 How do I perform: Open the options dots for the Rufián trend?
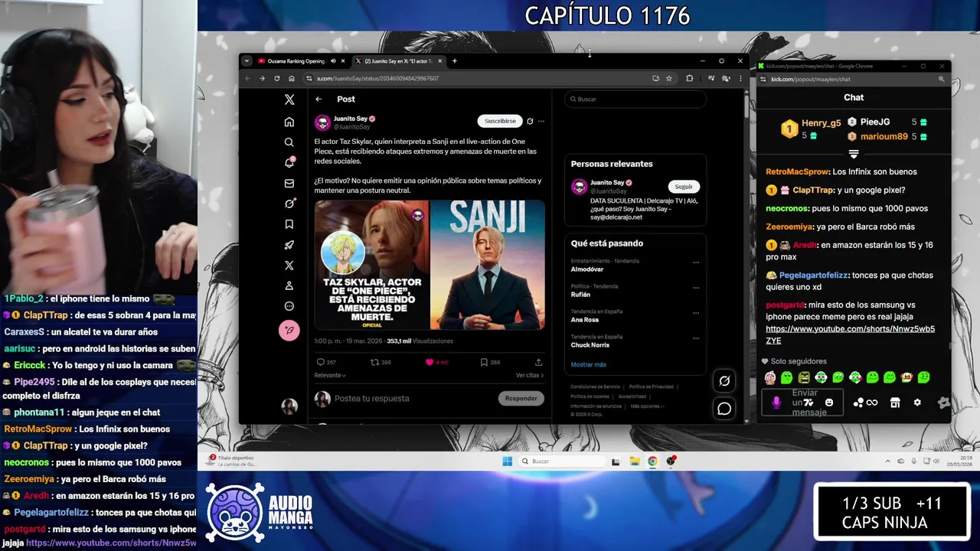pyautogui.click(x=696, y=288)
